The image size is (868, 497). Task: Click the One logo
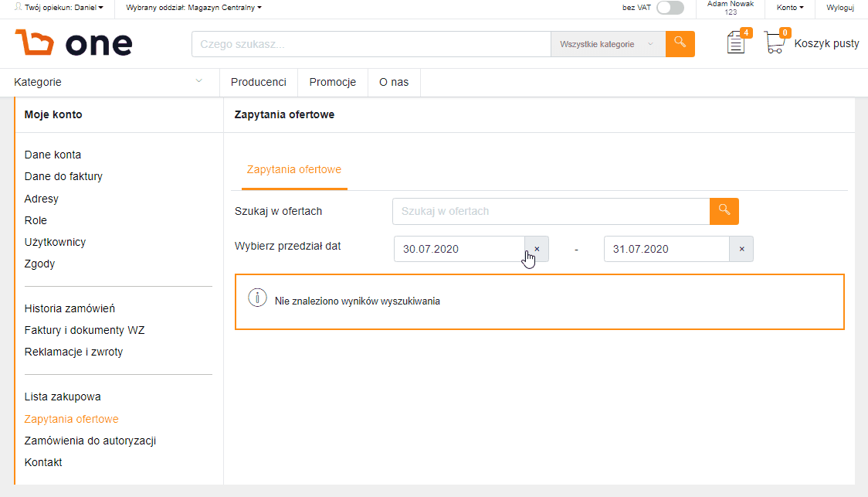coord(73,43)
